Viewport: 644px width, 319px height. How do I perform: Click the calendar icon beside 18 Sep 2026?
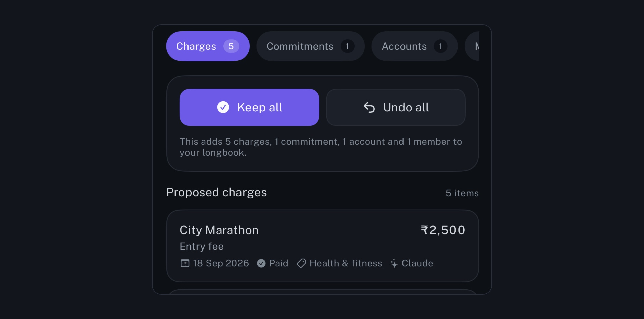[185, 263]
